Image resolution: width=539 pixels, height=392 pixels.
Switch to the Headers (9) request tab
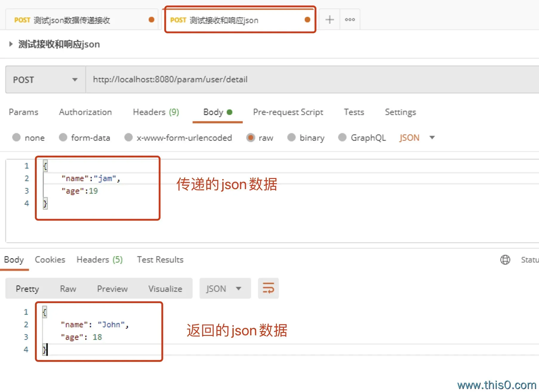click(x=156, y=112)
